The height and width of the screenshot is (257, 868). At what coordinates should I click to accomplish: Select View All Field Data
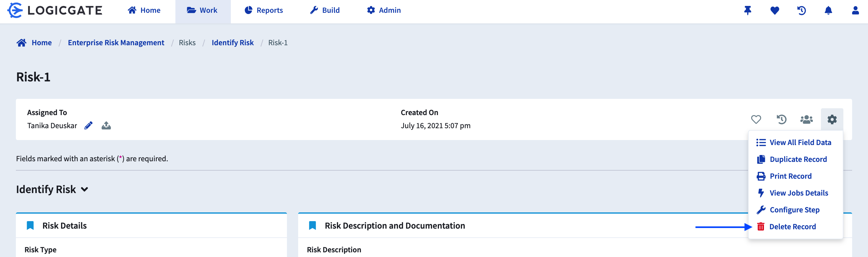[800, 142]
